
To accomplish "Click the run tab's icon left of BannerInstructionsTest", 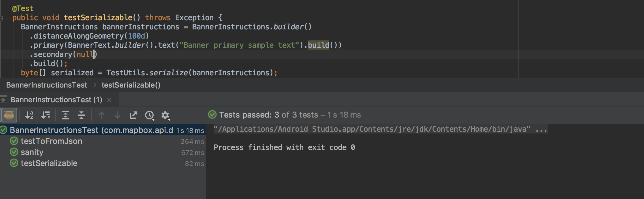I will 3,100.
